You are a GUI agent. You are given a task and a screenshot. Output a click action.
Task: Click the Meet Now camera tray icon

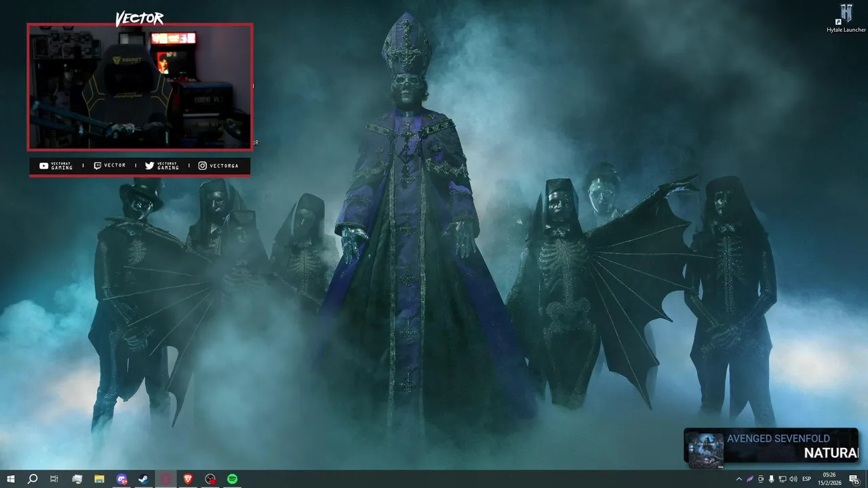(761, 479)
